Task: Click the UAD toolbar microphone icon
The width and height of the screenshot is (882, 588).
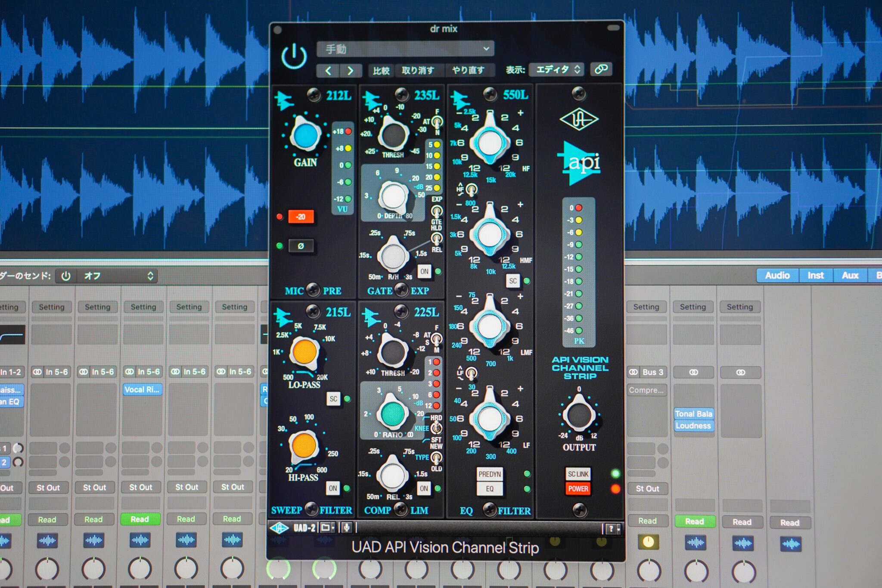Action: pyautogui.click(x=346, y=527)
